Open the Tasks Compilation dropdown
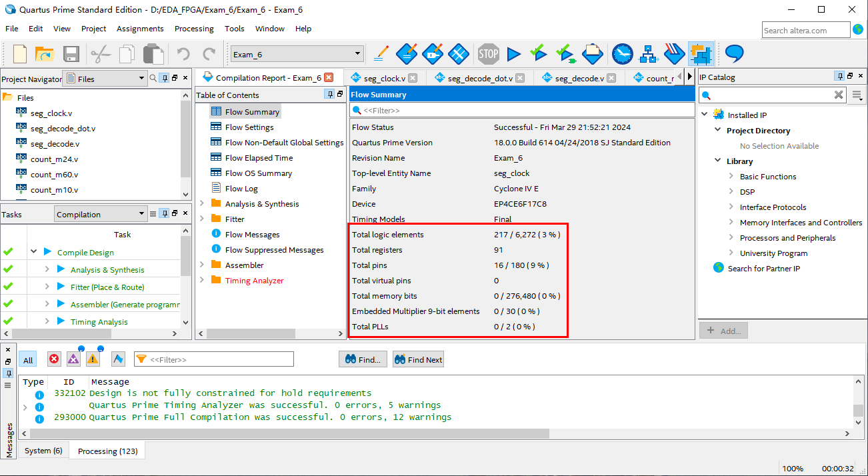Viewport: 868px width, 476px height. (x=100, y=214)
